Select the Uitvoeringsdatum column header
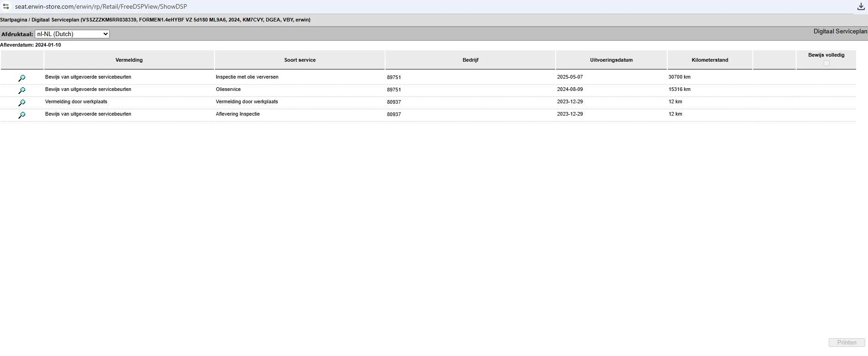The image size is (868, 356). click(x=611, y=60)
